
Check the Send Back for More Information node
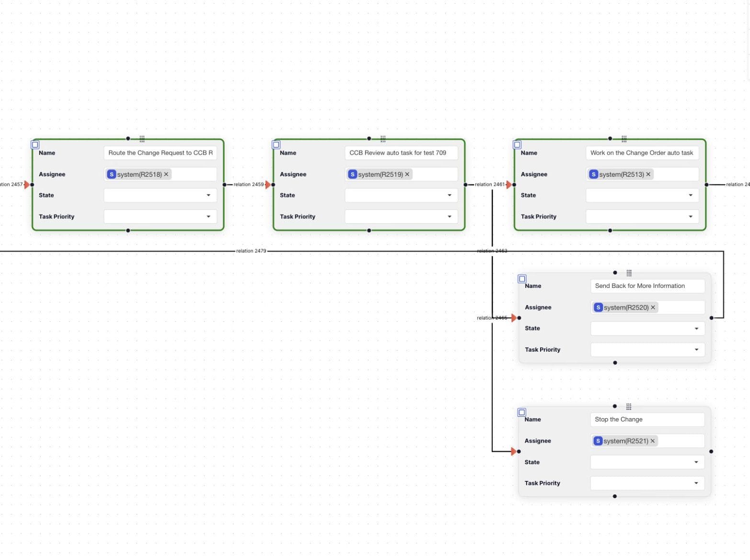click(522, 279)
